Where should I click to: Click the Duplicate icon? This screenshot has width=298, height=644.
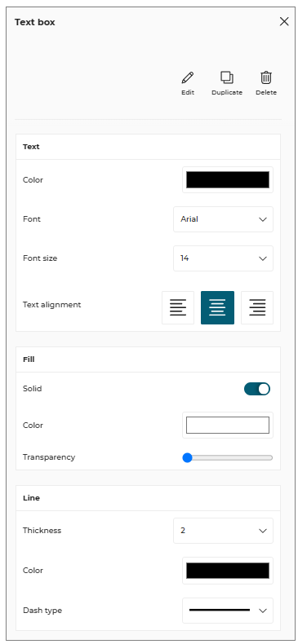point(227,77)
